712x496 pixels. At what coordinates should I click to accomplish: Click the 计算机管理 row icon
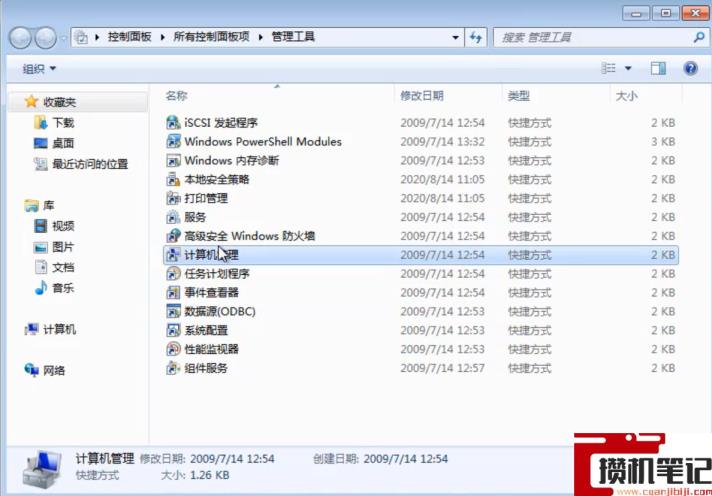coord(173,255)
